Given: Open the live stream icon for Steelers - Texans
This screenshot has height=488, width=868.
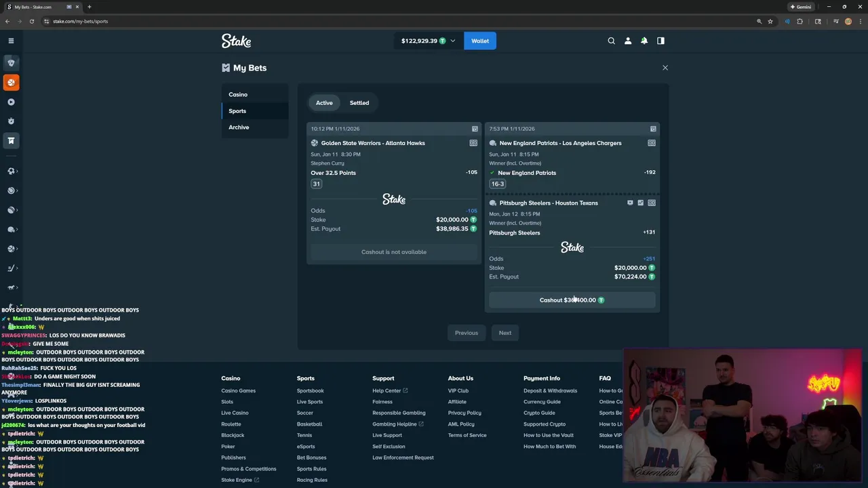Looking at the screenshot, I should click(630, 203).
